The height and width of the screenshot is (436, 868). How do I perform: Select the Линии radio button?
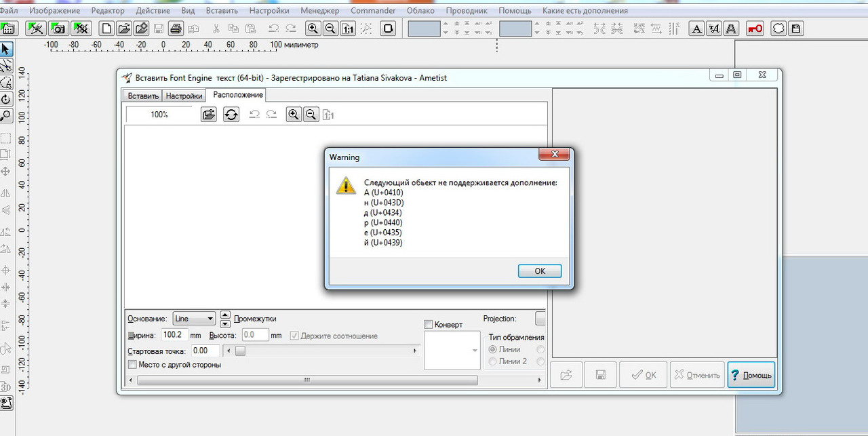point(493,349)
